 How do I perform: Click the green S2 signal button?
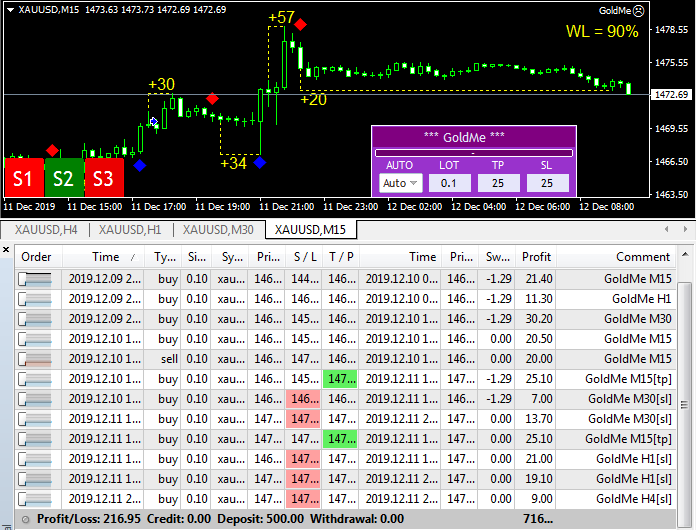tap(64, 178)
